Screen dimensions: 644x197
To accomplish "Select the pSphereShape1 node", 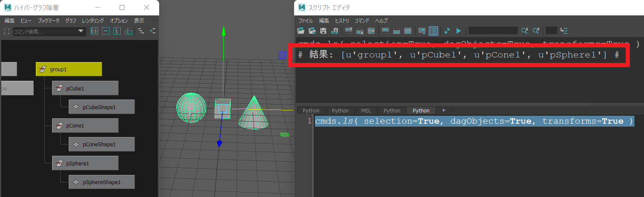I will click(102, 182).
